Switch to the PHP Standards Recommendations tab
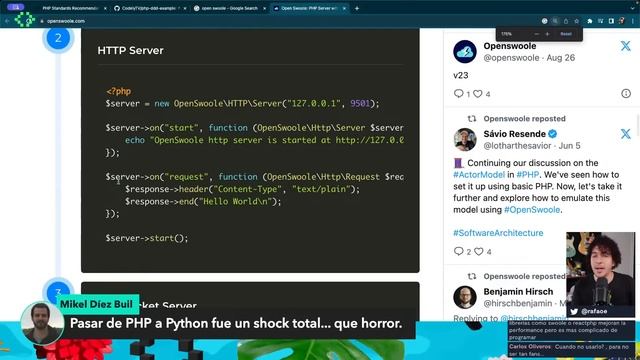Screen dimensions: 640x360 click(x=70, y=8)
